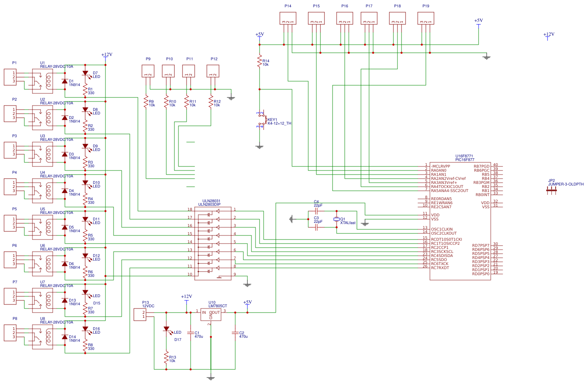The image size is (588, 384).
Task: Click the P9 two-pin connector
Action: (148, 71)
